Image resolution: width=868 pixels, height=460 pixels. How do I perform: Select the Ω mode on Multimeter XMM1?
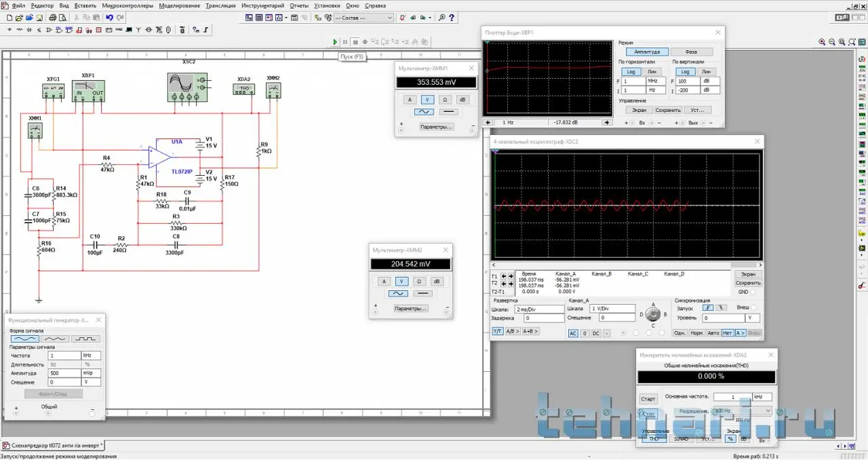coord(445,99)
